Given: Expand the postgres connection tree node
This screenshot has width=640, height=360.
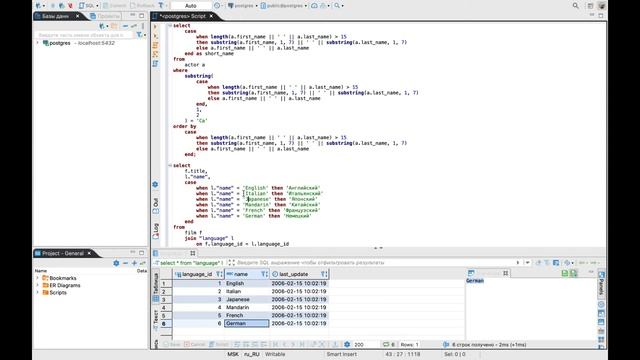Looking at the screenshot, I should point(38,43).
